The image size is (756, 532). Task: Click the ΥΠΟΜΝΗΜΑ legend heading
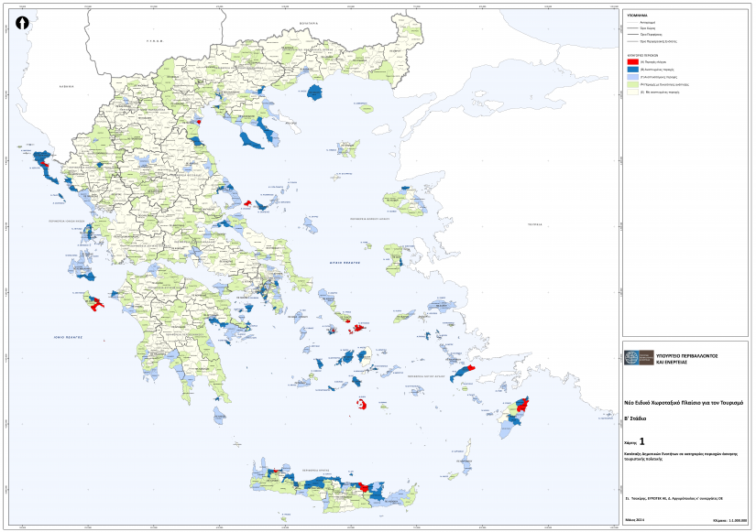point(638,16)
